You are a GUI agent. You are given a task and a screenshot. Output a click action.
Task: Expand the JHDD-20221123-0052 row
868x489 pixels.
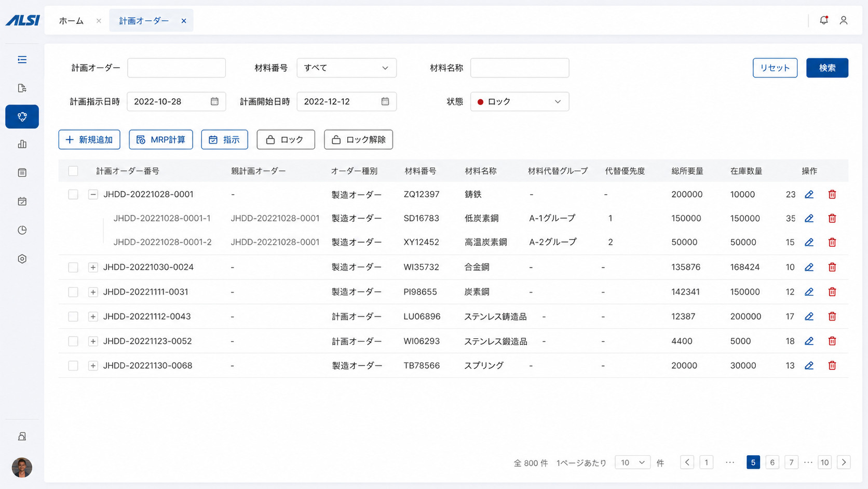pos(93,341)
